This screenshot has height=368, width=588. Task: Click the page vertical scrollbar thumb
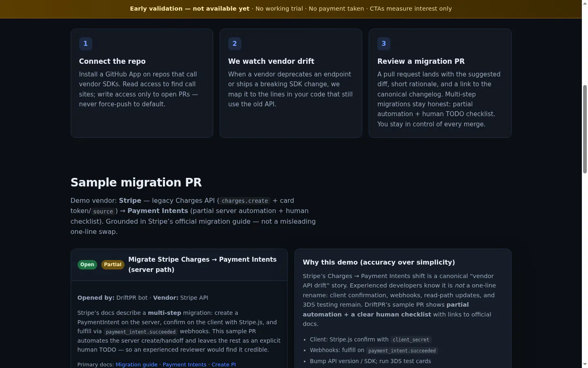point(585,129)
